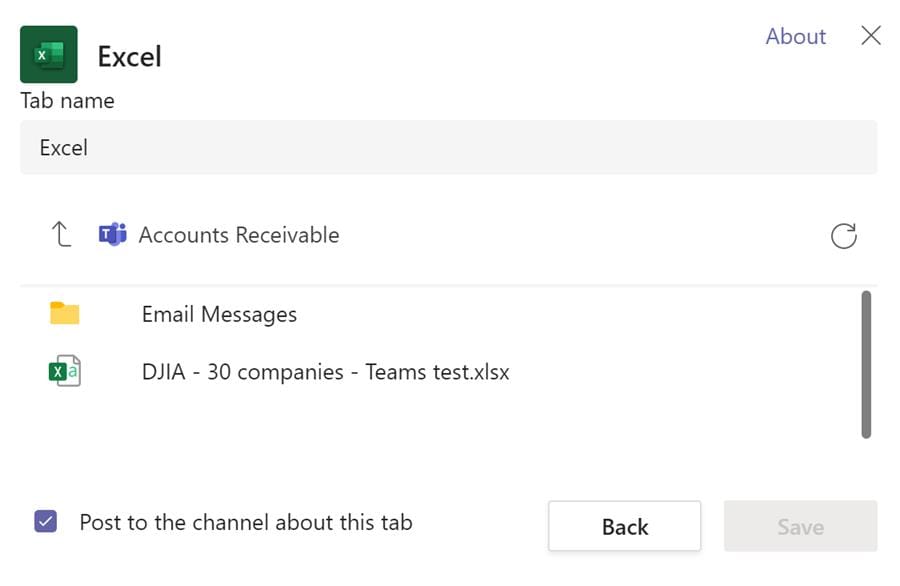This screenshot has width=900, height=586.
Task: Open the About link
Action: pyautogui.click(x=794, y=36)
